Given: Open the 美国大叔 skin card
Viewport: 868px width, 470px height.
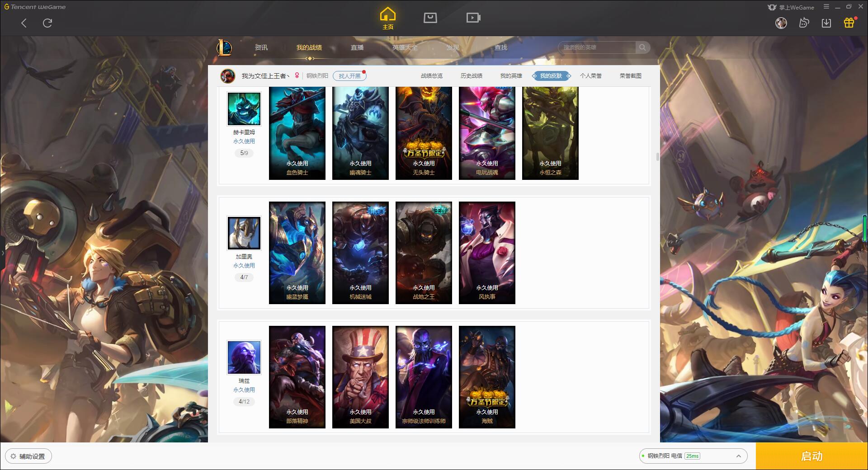Looking at the screenshot, I should 360,377.
